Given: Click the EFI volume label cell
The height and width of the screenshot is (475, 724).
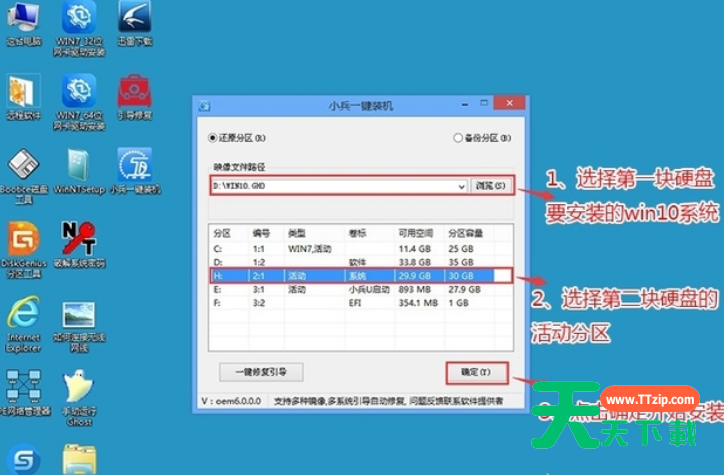Looking at the screenshot, I should pyautogui.click(x=355, y=303).
